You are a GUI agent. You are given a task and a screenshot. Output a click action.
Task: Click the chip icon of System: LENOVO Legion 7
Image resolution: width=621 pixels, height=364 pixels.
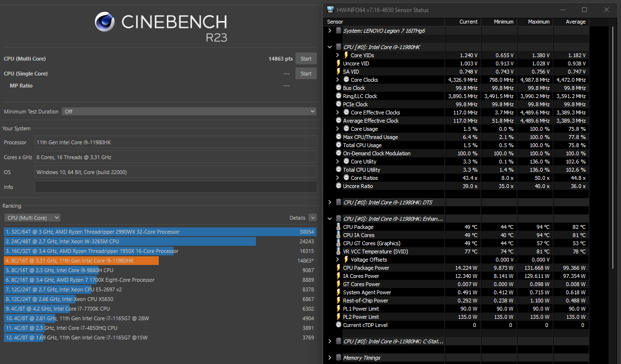point(339,31)
